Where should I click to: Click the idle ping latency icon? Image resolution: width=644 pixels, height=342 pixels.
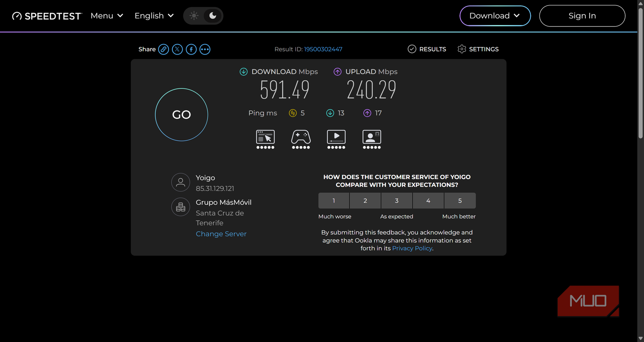point(293,113)
